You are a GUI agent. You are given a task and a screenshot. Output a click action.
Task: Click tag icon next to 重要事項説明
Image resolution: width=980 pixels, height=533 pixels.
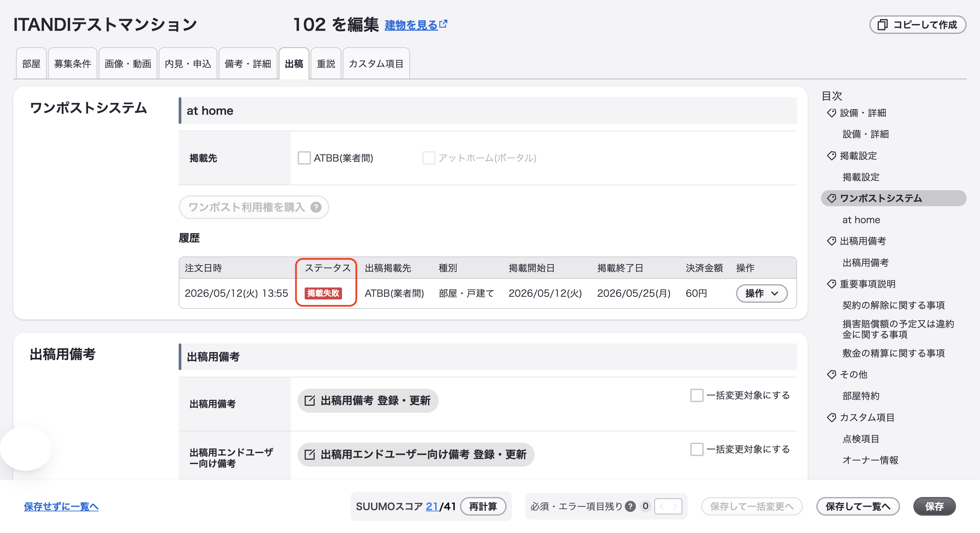click(x=831, y=284)
